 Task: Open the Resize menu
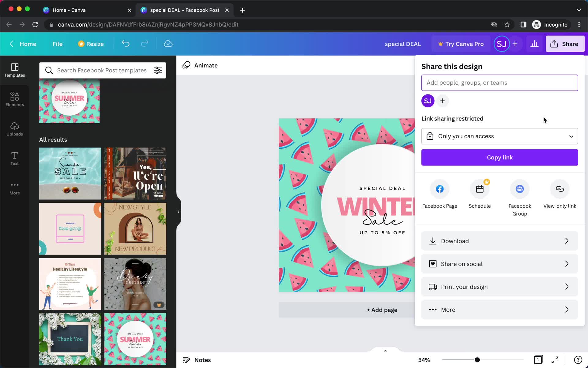pos(91,44)
